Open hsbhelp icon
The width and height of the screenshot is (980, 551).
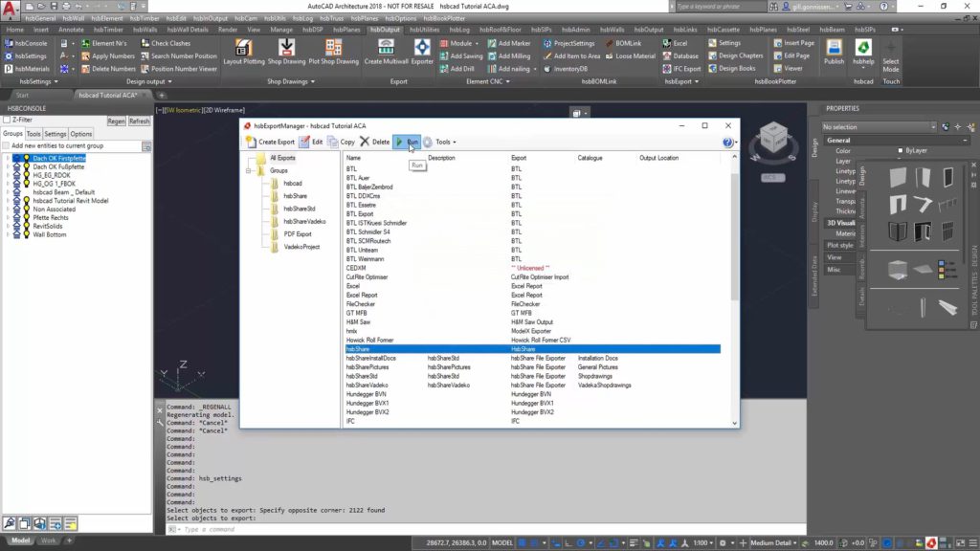pos(863,52)
